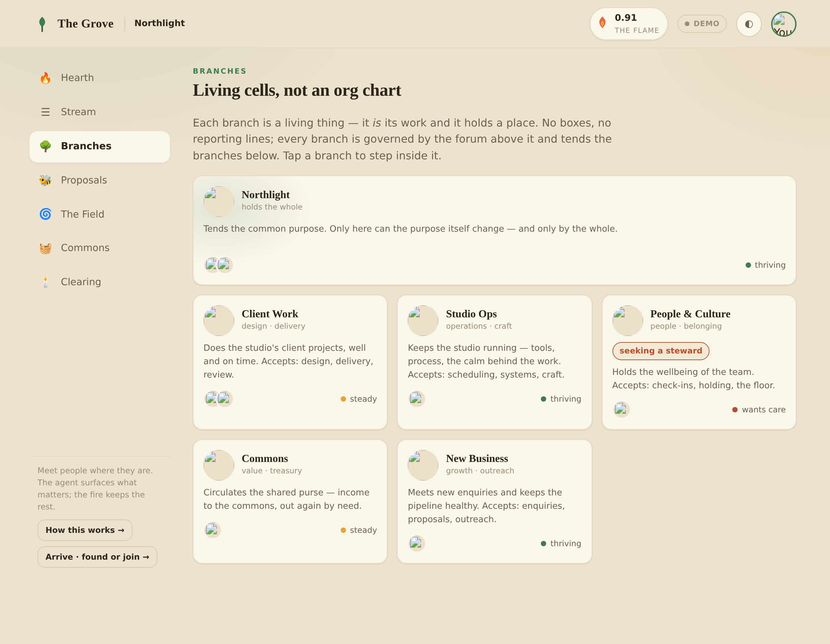Select the Branches sidebar item

(100, 147)
